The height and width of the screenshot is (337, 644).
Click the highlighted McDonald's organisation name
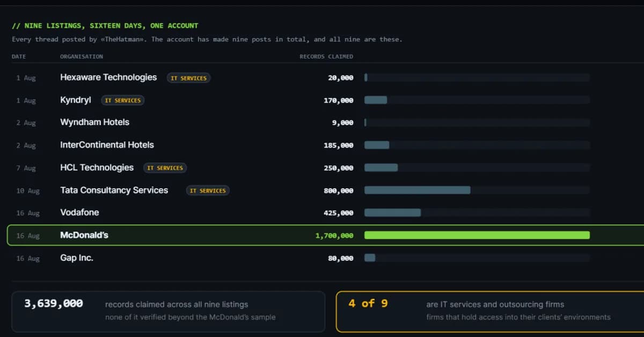pyautogui.click(x=84, y=235)
